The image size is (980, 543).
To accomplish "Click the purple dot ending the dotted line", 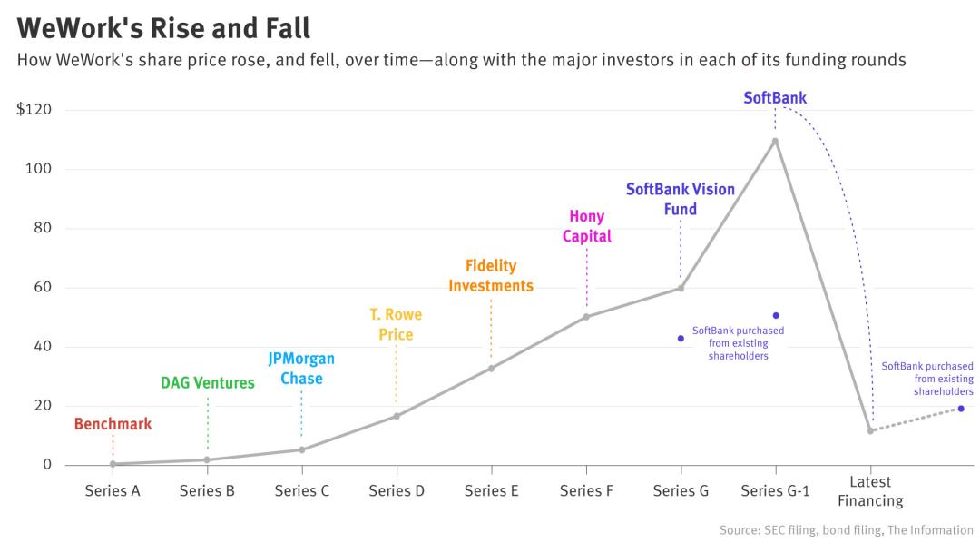I will (961, 409).
